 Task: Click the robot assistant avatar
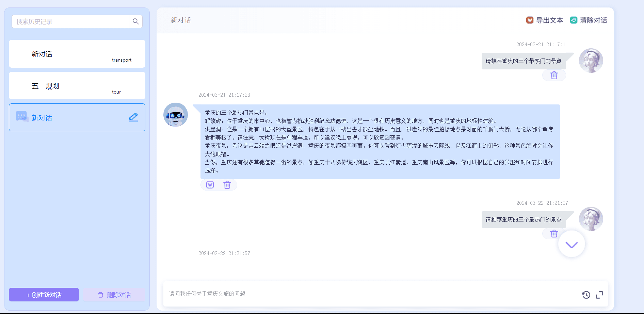coord(176,115)
